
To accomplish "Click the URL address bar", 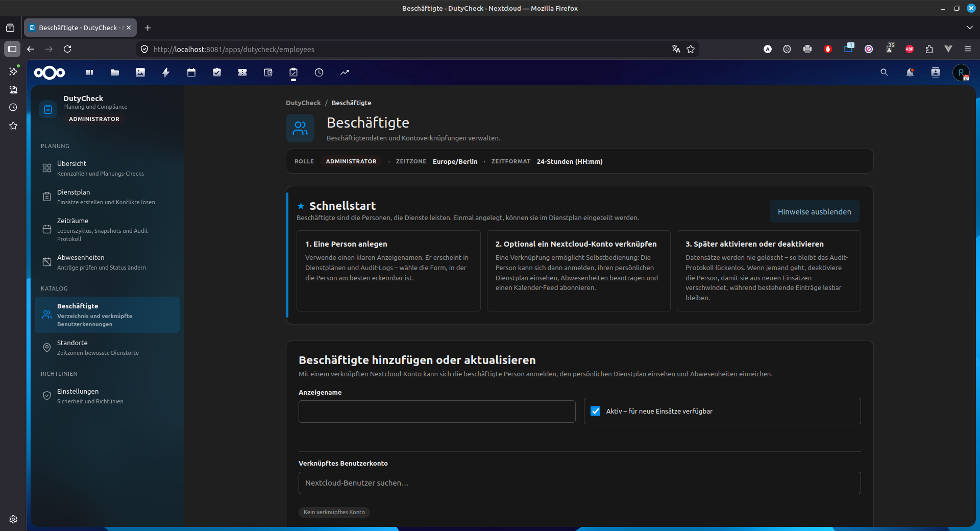I will (x=408, y=49).
